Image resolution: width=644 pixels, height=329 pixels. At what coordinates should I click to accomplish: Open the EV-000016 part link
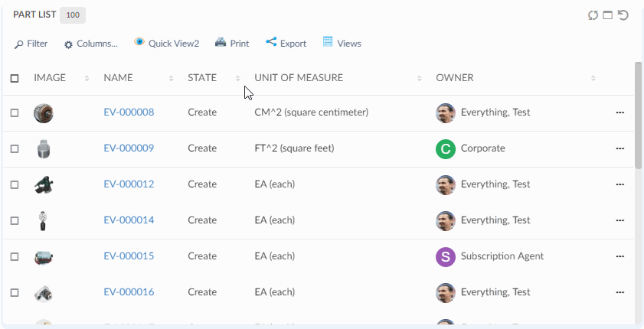pyautogui.click(x=129, y=292)
